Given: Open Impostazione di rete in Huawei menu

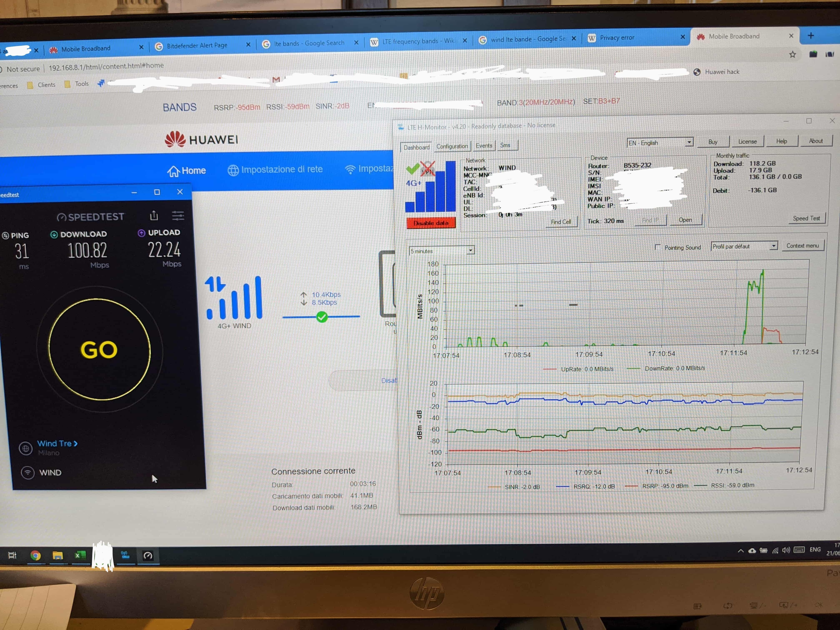Looking at the screenshot, I should click(x=275, y=169).
